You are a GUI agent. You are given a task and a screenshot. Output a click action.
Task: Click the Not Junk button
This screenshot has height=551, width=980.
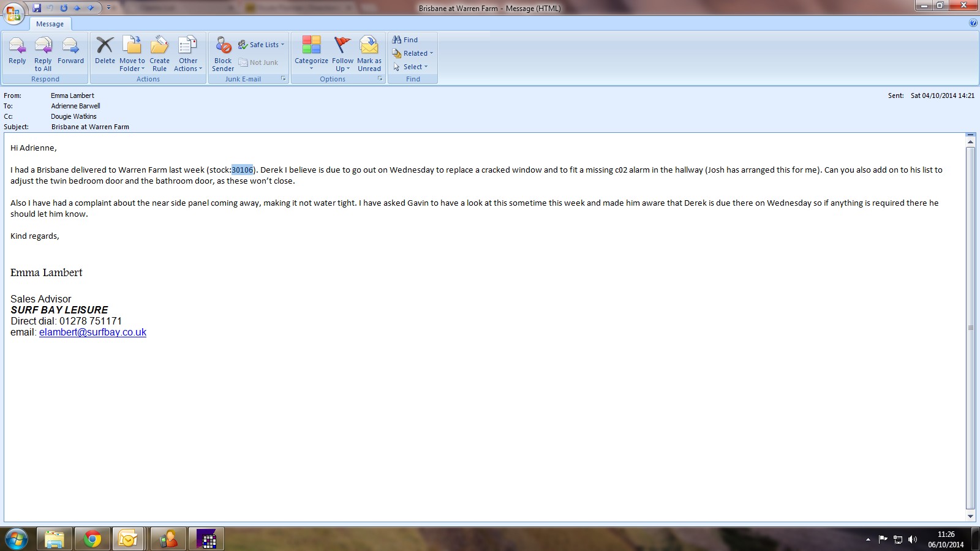258,62
